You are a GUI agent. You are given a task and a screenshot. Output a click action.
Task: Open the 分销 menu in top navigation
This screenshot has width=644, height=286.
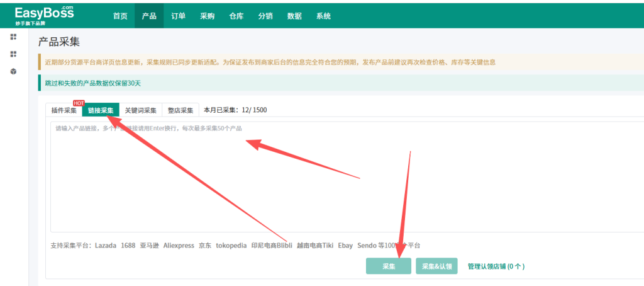[x=265, y=16]
